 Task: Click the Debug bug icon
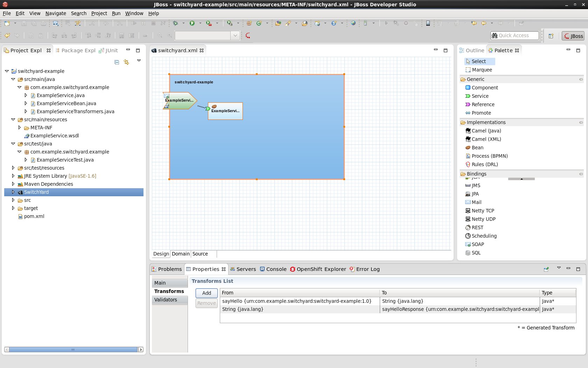coord(175,23)
